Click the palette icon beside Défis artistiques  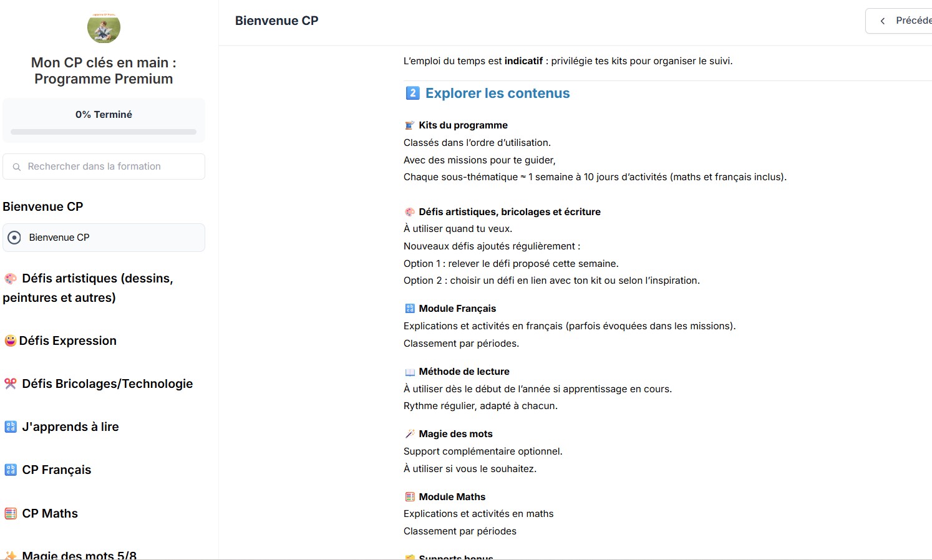[11, 279]
